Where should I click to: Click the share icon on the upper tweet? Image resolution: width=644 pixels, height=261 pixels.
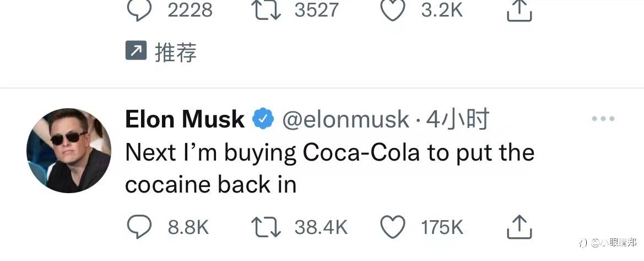[x=518, y=11]
